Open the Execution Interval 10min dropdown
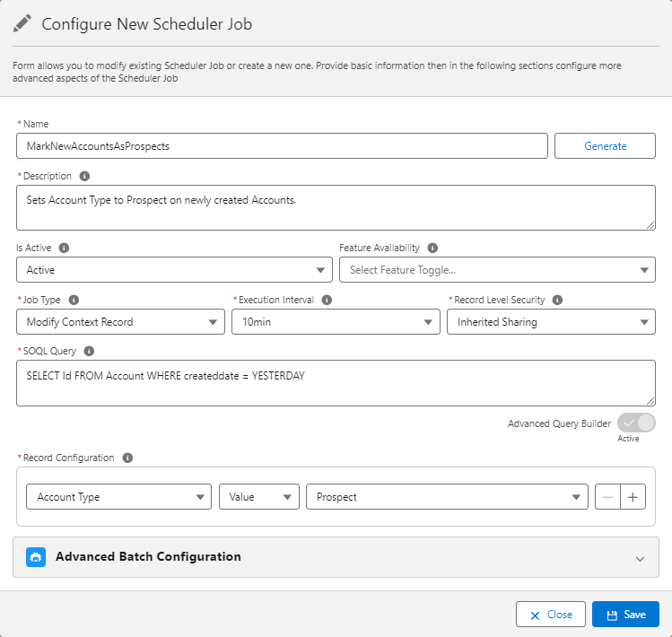Image resolution: width=672 pixels, height=637 pixels. tap(336, 321)
